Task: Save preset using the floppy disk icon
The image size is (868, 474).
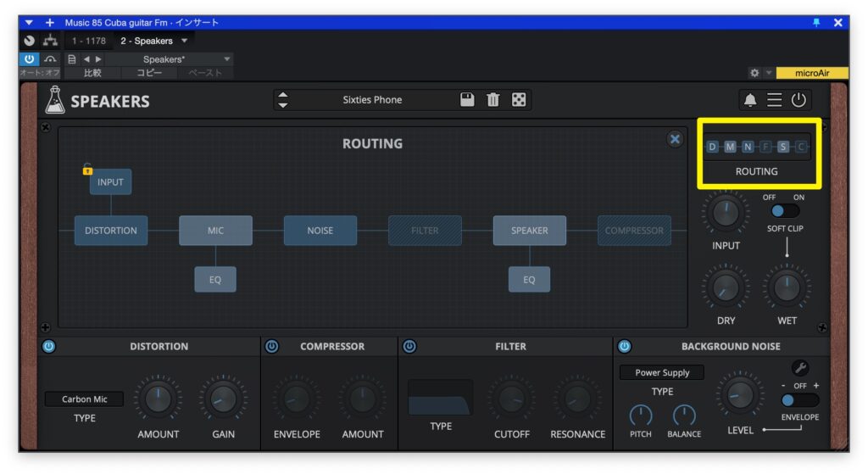Action: pos(467,100)
